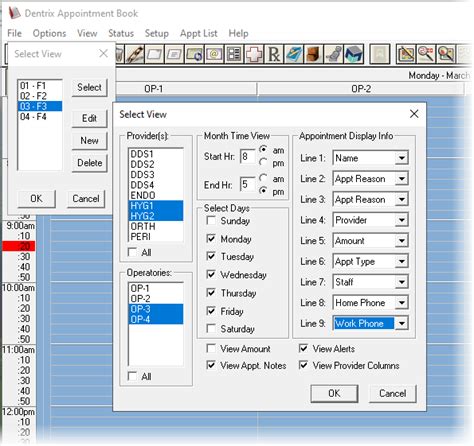Click the End Hr input field
474x446 pixels.
[x=247, y=184]
